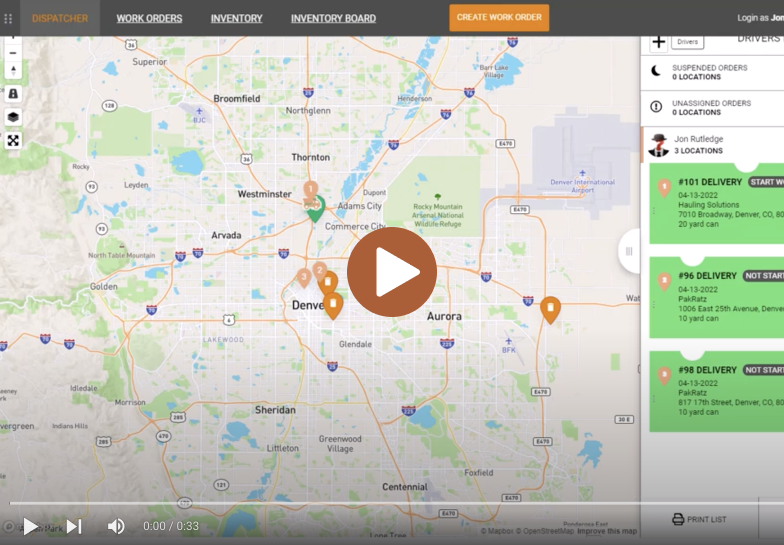This screenshot has width=784, height=545.
Task: Open the #96 Delivery order card
Action: (716, 298)
